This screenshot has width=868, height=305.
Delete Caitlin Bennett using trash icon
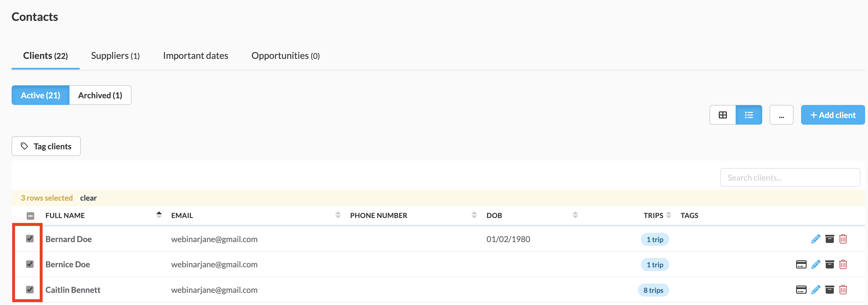tap(843, 290)
